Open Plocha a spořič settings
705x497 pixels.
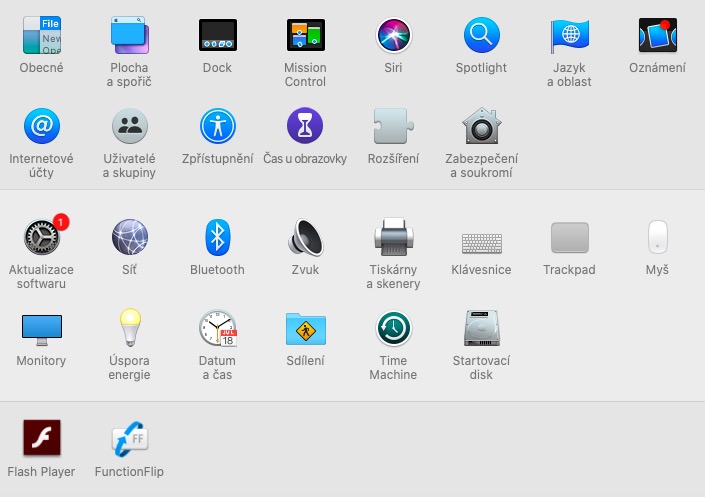tap(129, 36)
